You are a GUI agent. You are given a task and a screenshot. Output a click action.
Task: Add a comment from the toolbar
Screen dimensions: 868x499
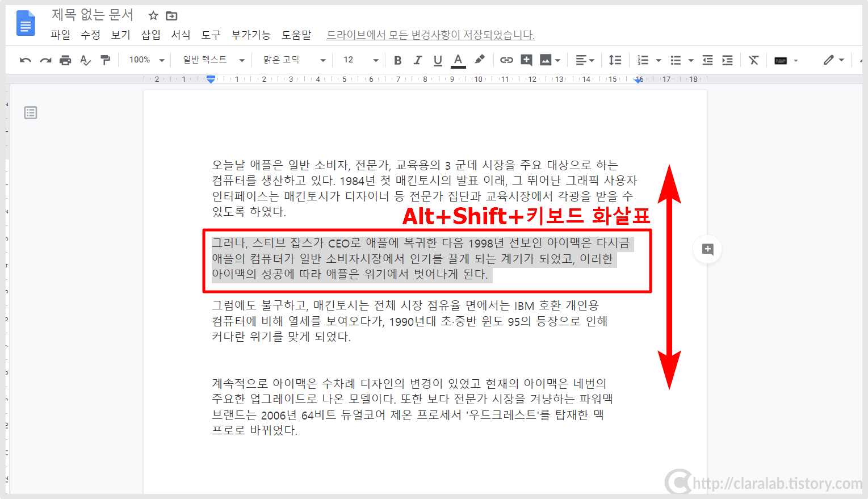click(x=526, y=60)
